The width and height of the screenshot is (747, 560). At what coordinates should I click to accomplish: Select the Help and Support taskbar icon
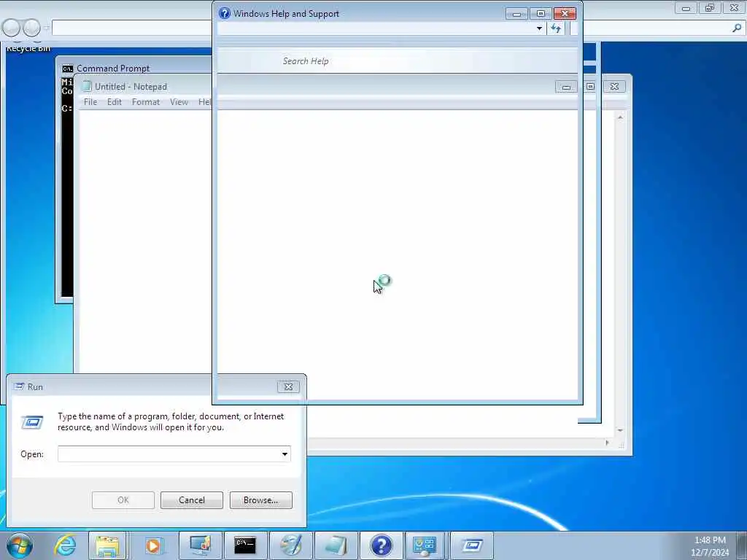pyautogui.click(x=381, y=545)
